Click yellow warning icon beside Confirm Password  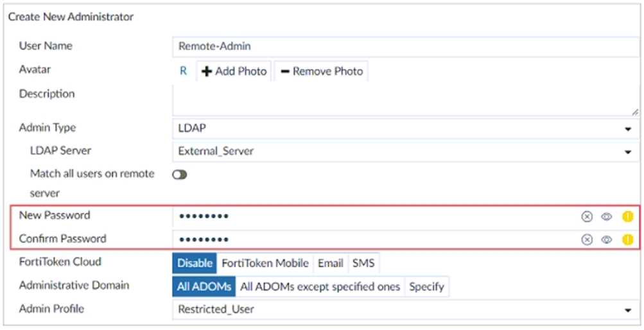pos(627,240)
